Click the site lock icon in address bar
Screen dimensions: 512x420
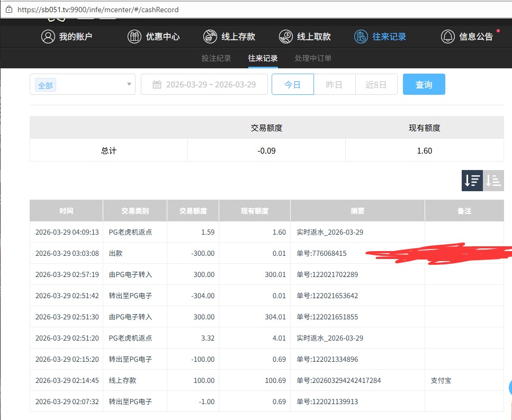tap(8, 10)
